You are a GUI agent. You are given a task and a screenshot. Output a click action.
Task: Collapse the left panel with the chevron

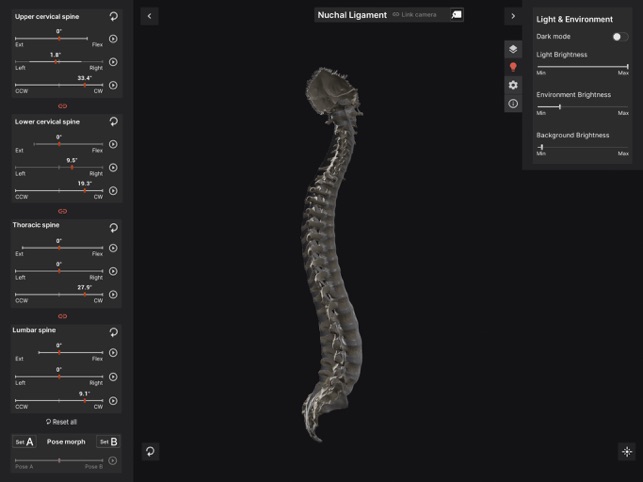(x=149, y=16)
